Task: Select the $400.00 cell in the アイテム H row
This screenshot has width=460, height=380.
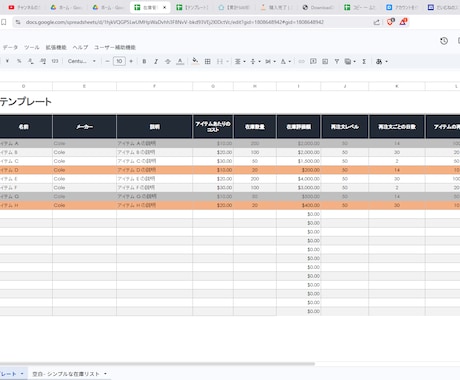Action: click(299, 205)
